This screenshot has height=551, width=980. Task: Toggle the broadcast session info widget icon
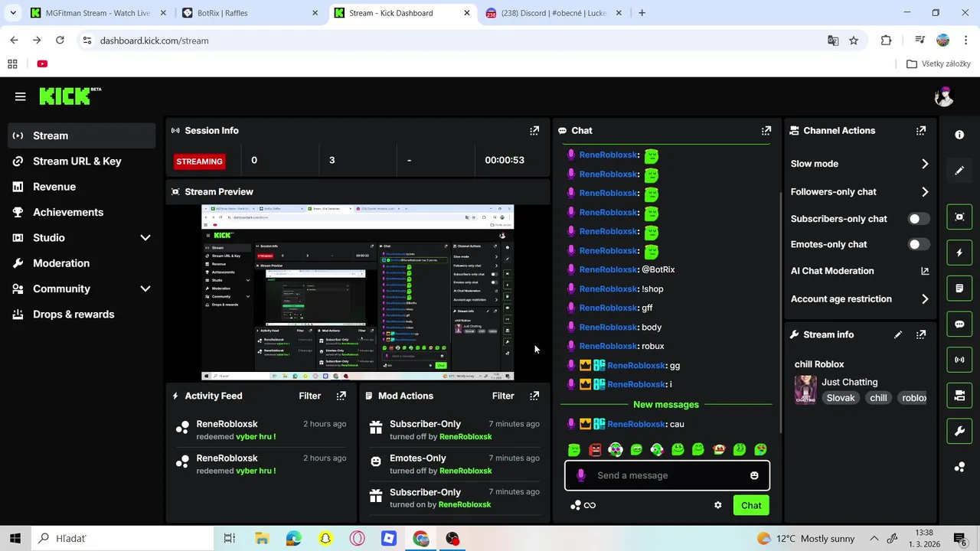(x=959, y=360)
